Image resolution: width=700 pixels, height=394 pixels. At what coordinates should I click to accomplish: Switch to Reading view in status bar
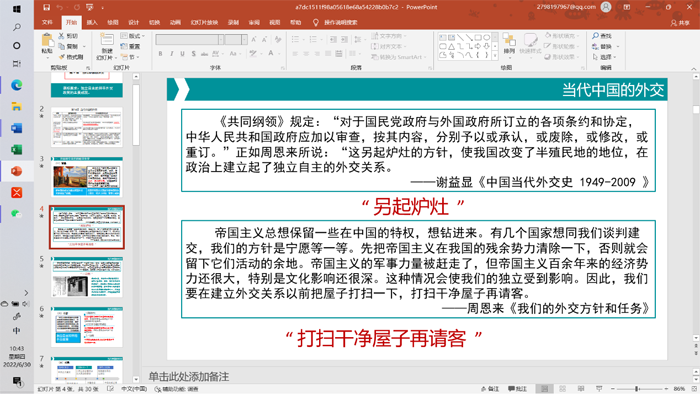click(581, 389)
